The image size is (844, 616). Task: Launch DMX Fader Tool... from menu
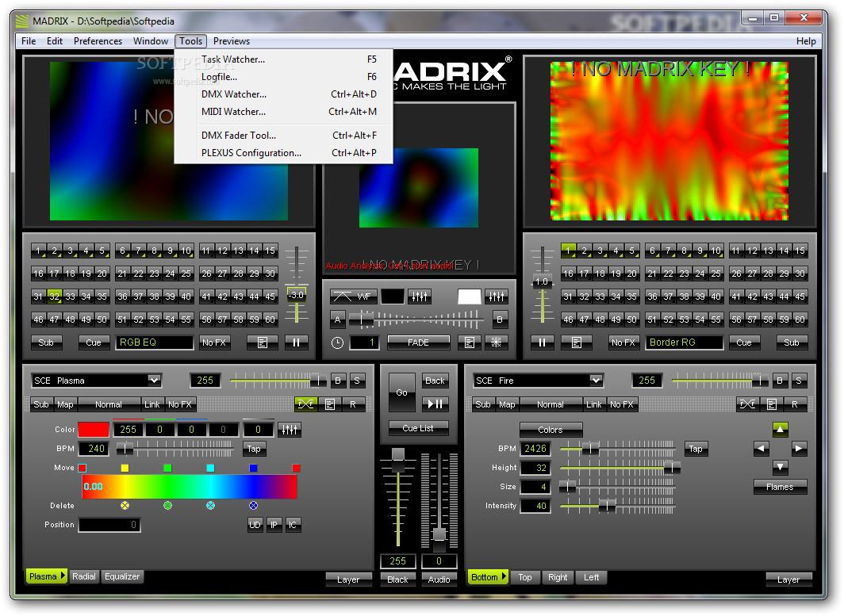coord(284,135)
